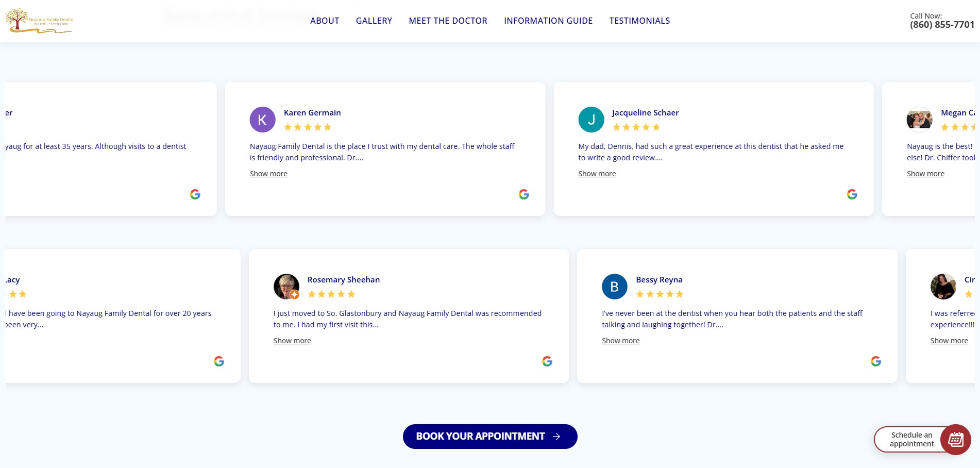Click the Google icon on Bessy Reyna's review

876,362
